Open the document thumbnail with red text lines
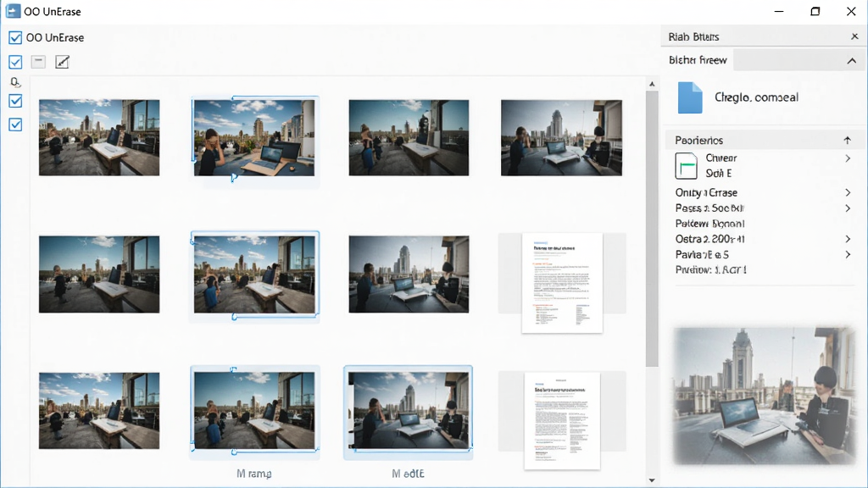Viewport: 868px width, 488px height. (x=562, y=283)
